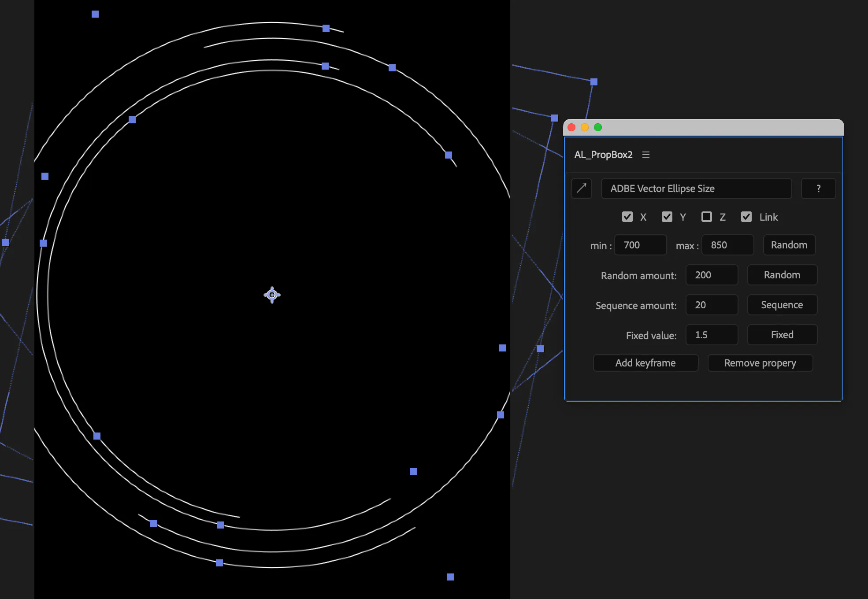Enable the Z axis checkbox
Viewport: 868px width, 599px height.
tap(707, 217)
